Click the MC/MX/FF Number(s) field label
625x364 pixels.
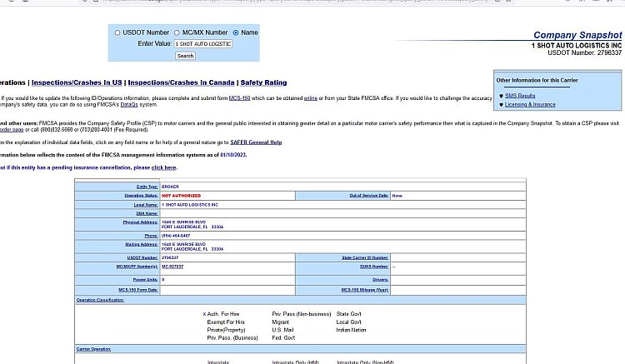click(x=137, y=267)
